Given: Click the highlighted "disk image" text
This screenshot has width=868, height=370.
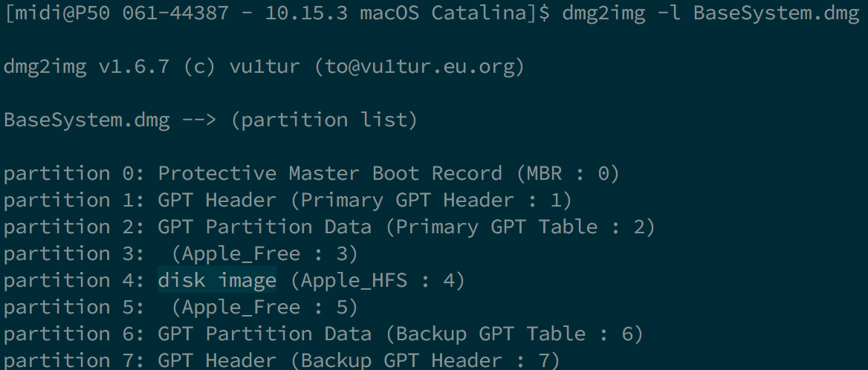Looking at the screenshot, I should pos(217,280).
